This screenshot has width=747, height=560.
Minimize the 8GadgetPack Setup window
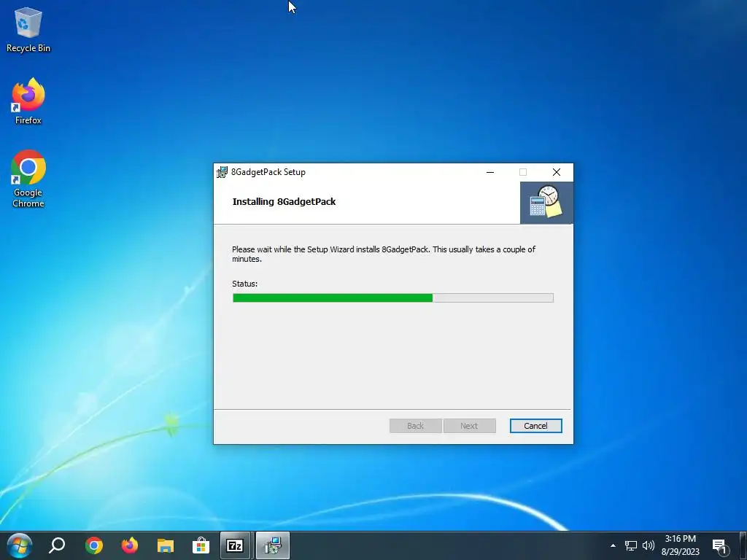pyautogui.click(x=490, y=172)
